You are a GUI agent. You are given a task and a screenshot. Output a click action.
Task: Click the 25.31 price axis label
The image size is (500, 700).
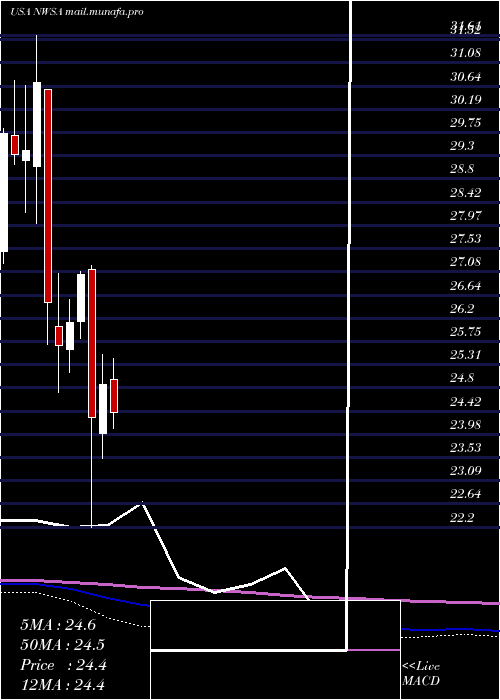[466, 354]
